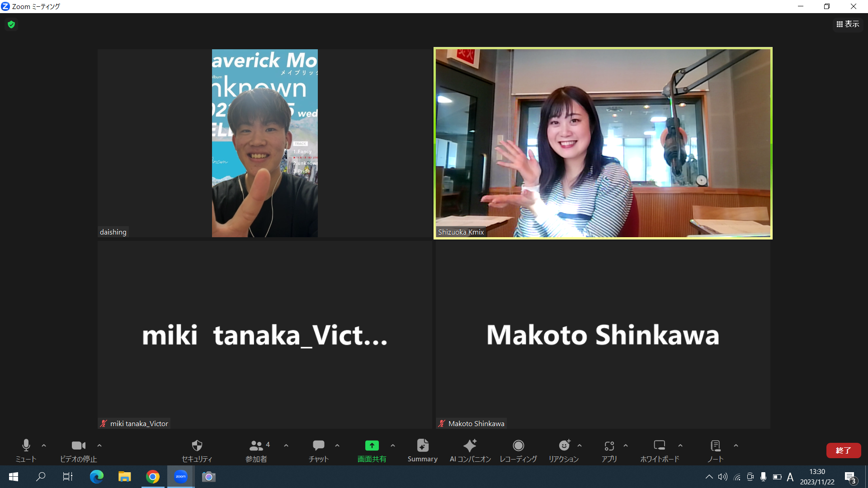The image size is (868, 488).
Task: Expand the video options arrow beside camera
Action: 99,446
